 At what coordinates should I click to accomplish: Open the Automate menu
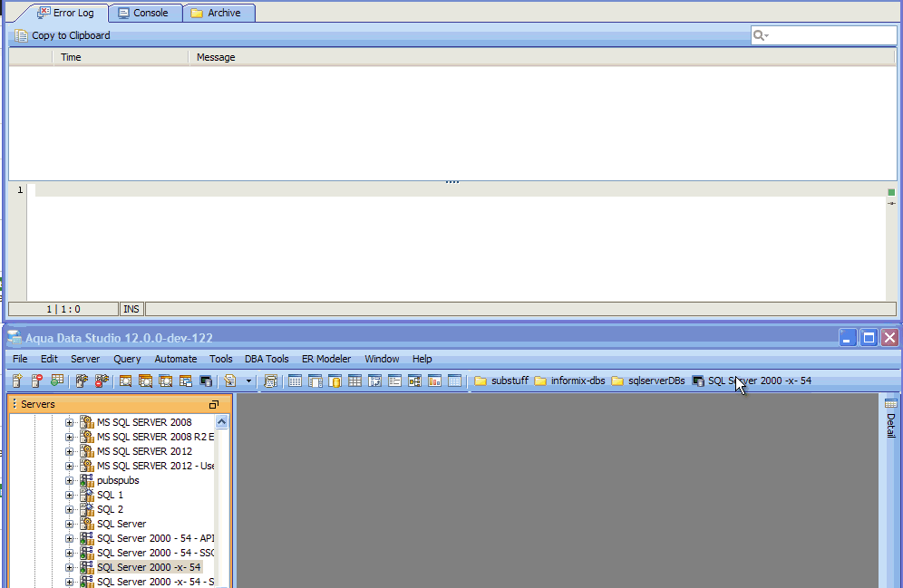(x=176, y=359)
